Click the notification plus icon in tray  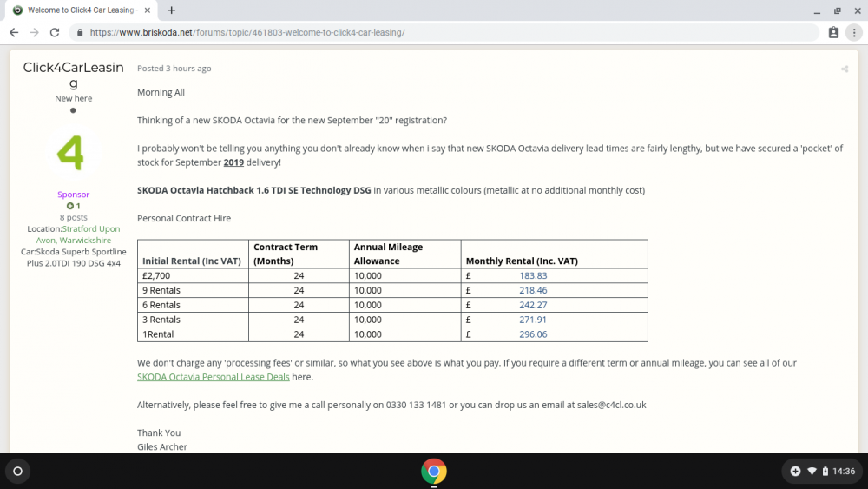(795, 472)
